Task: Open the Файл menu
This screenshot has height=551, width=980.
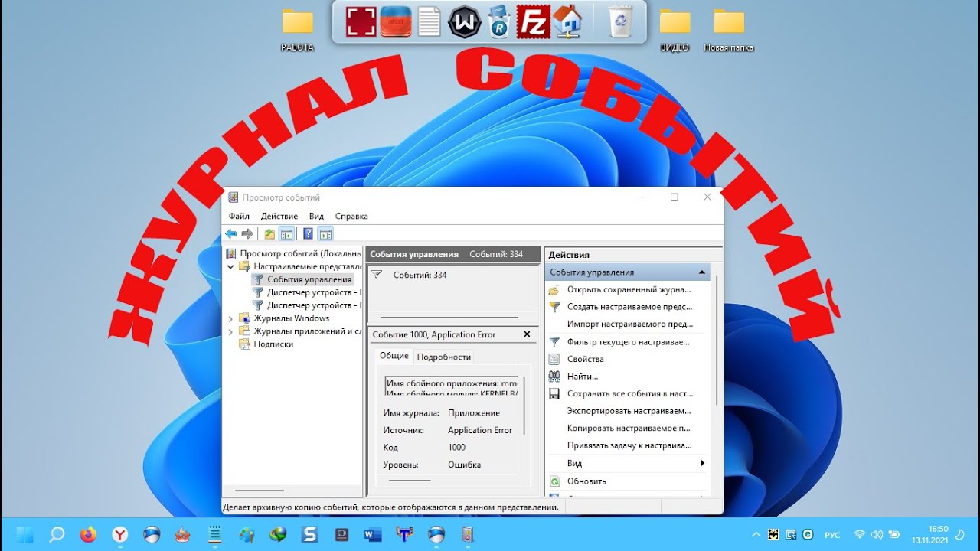Action: pyautogui.click(x=239, y=217)
